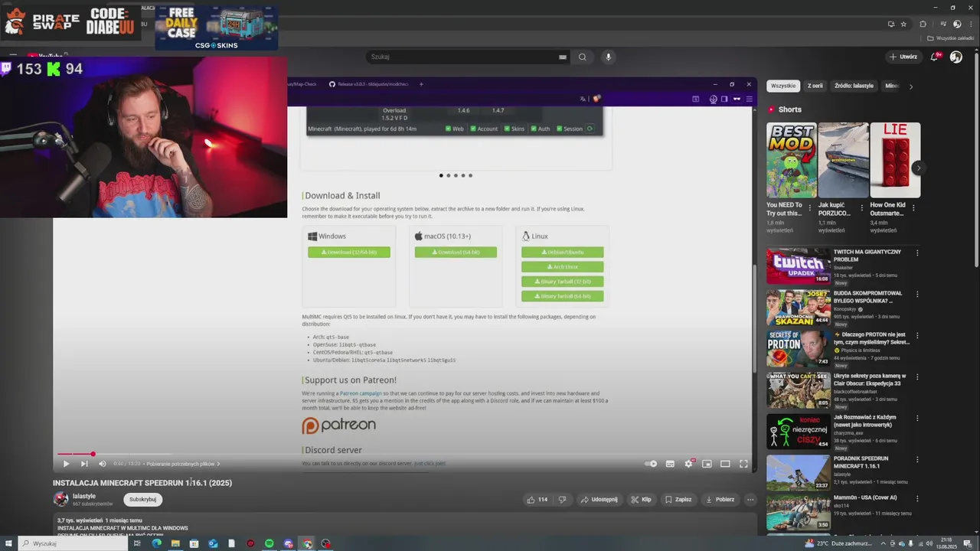Click Linux Debian/Ubuntu download button

tap(563, 253)
